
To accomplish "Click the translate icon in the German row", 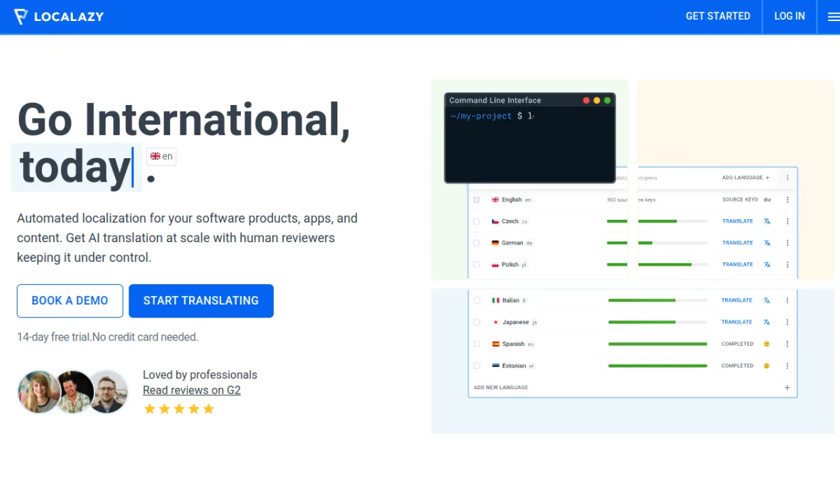I will (x=767, y=243).
